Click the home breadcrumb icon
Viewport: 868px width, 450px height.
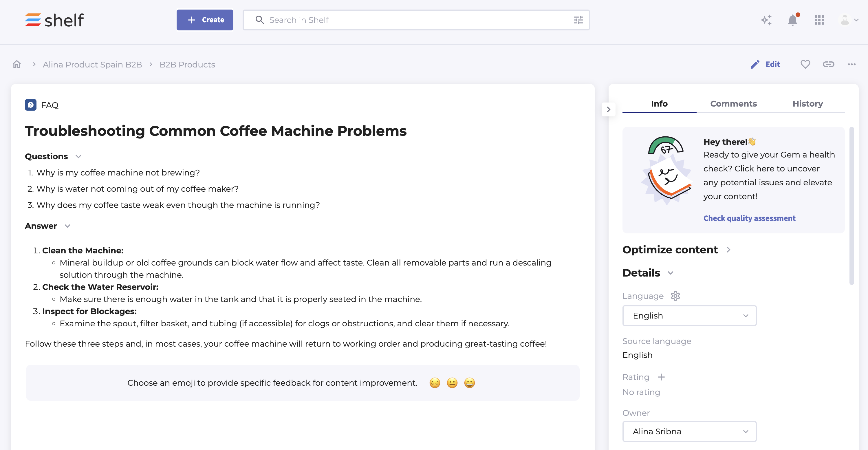click(x=17, y=64)
